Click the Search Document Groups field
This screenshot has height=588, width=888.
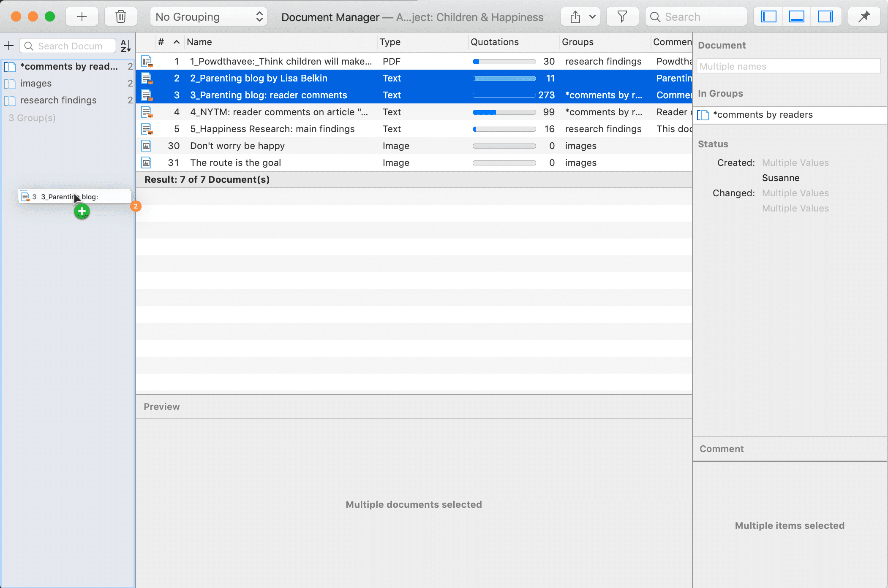pyautogui.click(x=68, y=46)
